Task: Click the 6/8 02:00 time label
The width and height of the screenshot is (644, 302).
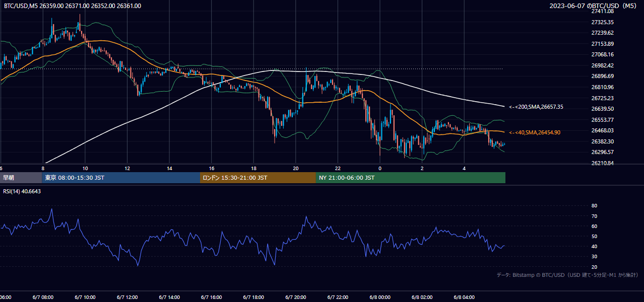Action: pos(422,297)
